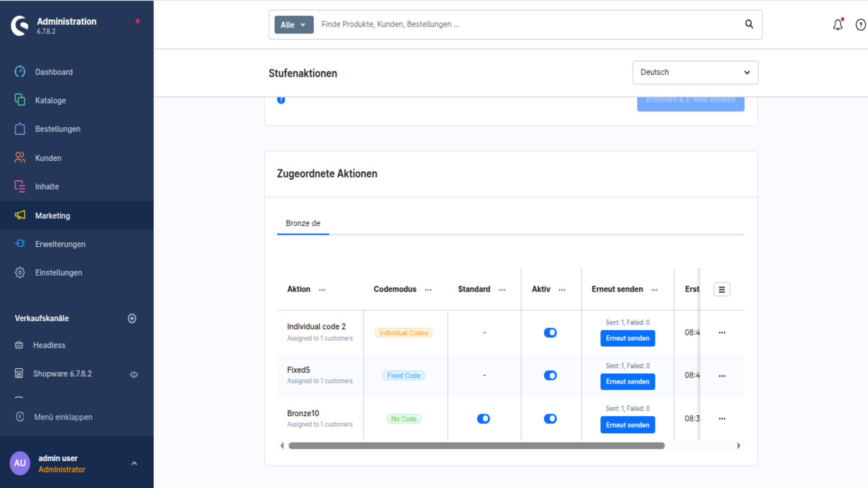Click the Bronze10 action name
Viewport: 868px width, 488px height.
303,413
